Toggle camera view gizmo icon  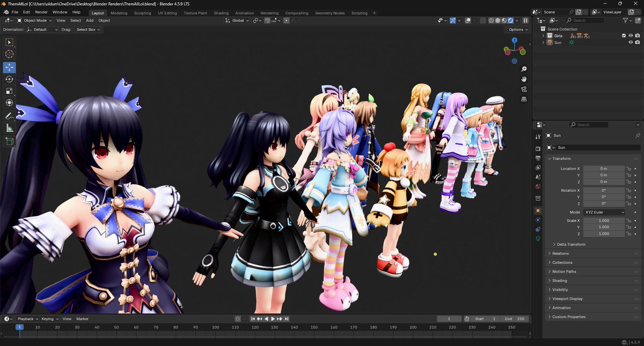pyautogui.click(x=524, y=89)
